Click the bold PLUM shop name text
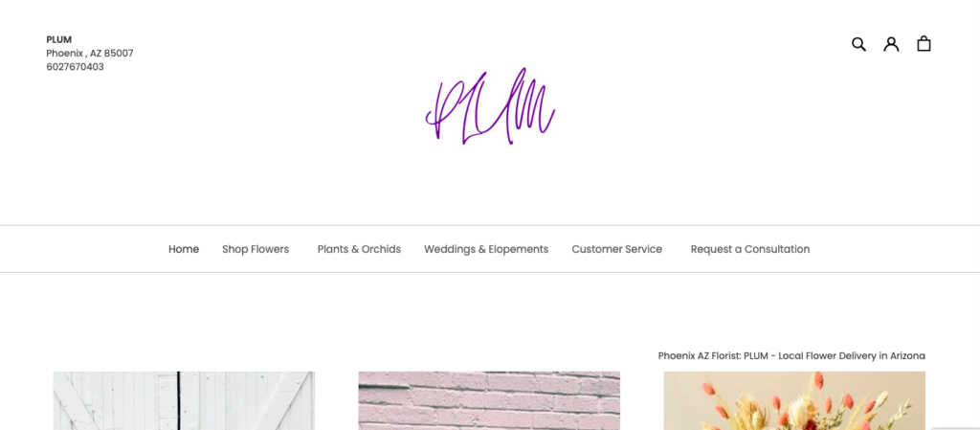This screenshot has height=430, width=980. click(58, 39)
